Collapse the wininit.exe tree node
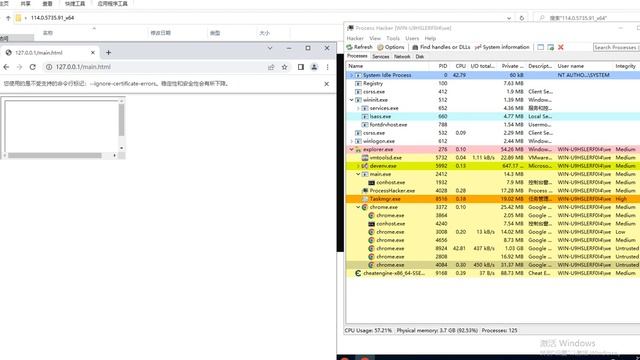Image resolution: width=640 pixels, height=360 pixels. (x=351, y=100)
